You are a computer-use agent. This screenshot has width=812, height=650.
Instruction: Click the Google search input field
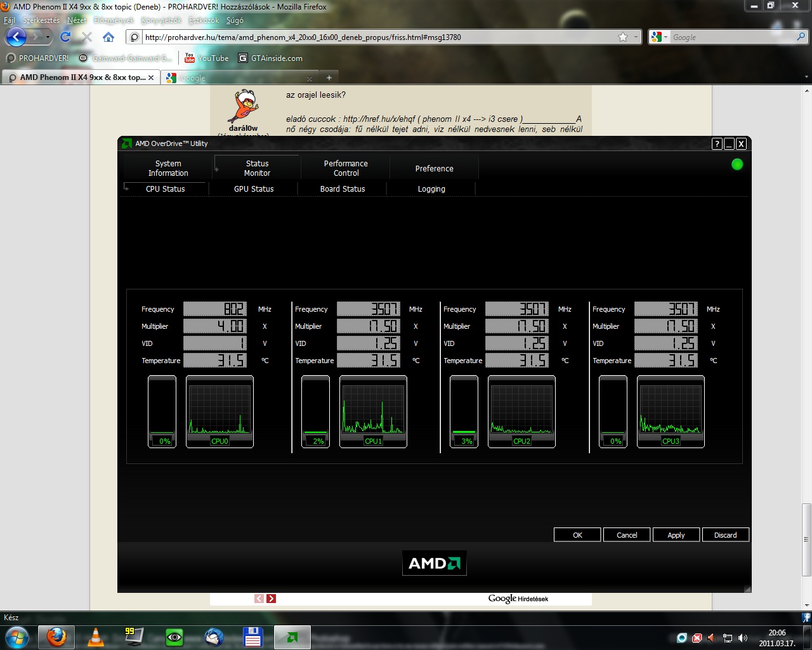click(x=733, y=37)
